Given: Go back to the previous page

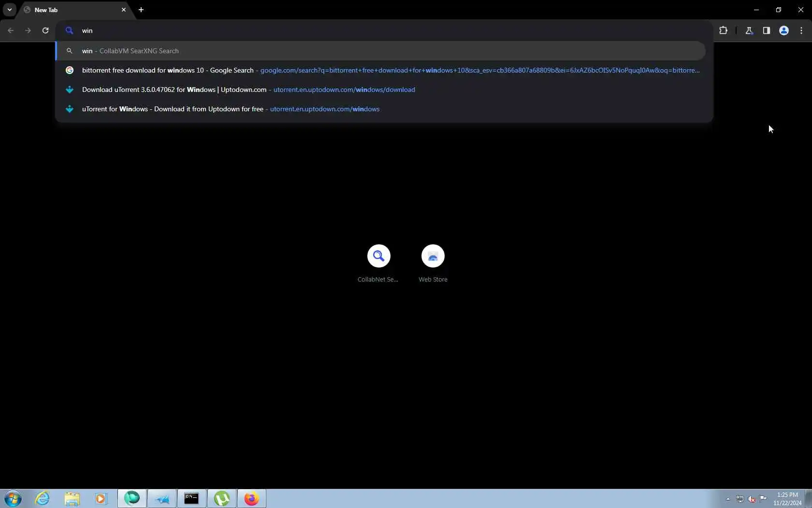Looking at the screenshot, I should click(x=11, y=30).
